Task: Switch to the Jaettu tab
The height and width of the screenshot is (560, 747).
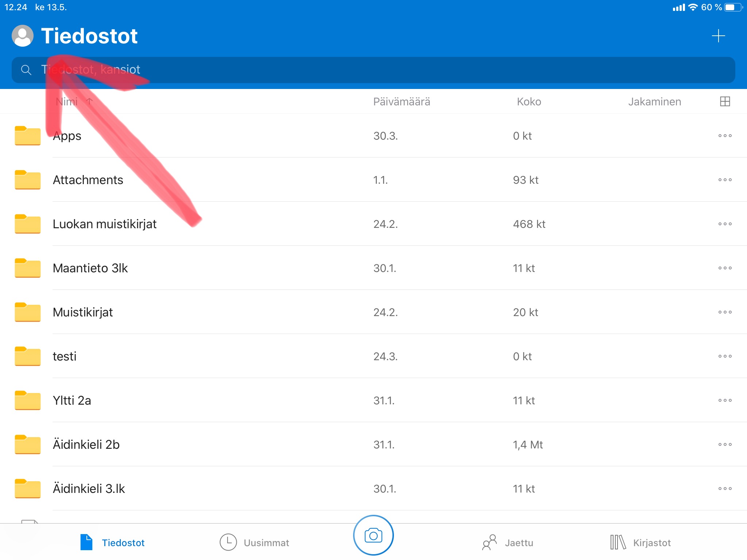Action: tap(508, 542)
